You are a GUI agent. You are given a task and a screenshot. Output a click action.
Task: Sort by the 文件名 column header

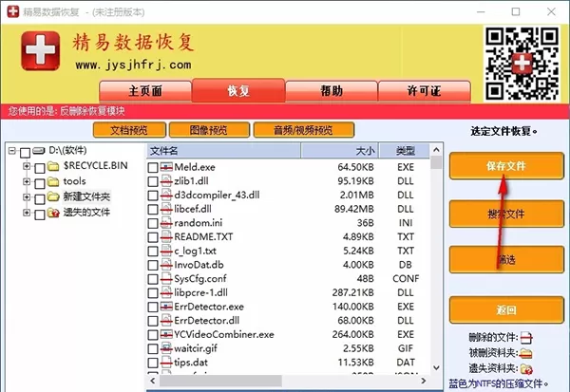click(224, 151)
